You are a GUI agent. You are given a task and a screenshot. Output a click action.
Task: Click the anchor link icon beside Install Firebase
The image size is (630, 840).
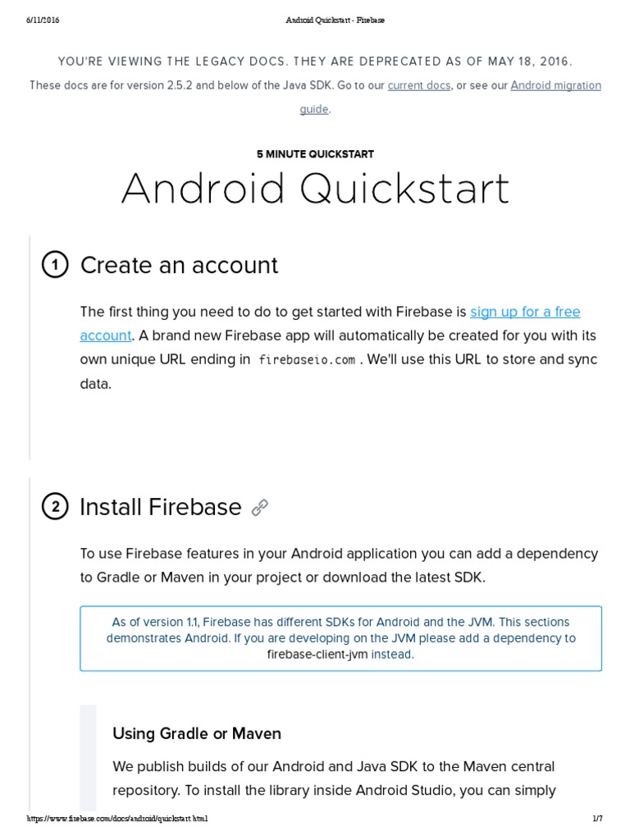[x=259, y=508]
